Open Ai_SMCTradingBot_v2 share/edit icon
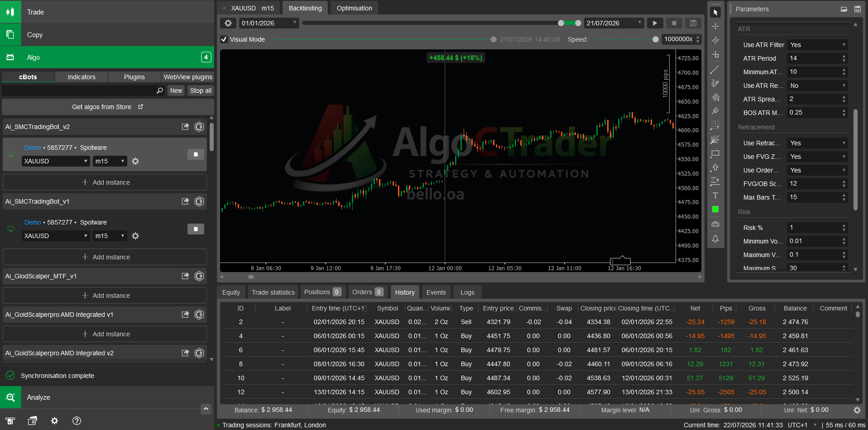Image resolution: width=868 pixels, height=430 pixels. (x=185, y=127)
